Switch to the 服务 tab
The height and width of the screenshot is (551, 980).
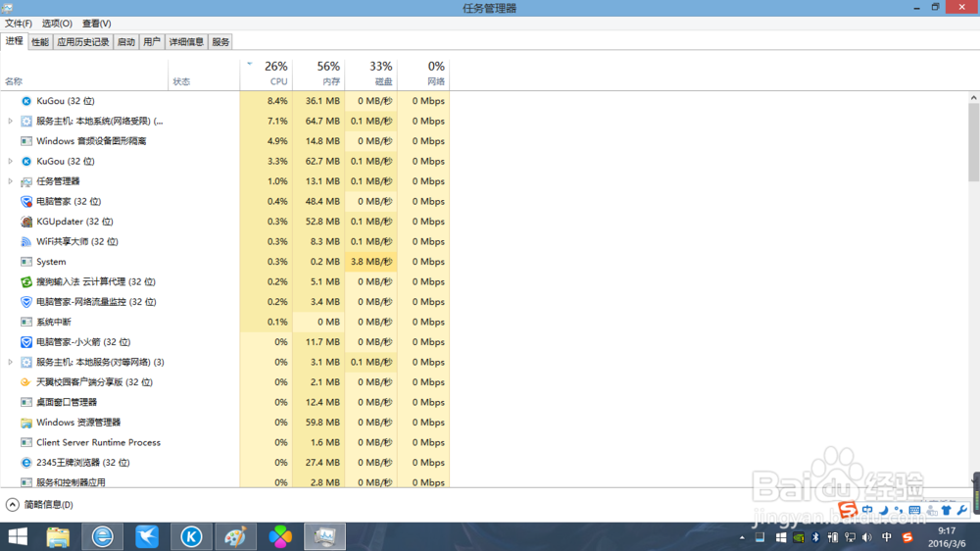tap(220, 42)
